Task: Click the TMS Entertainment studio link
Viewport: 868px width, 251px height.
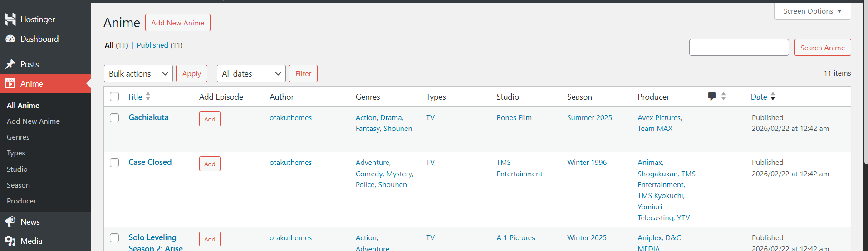Action: tap(520, 168)
